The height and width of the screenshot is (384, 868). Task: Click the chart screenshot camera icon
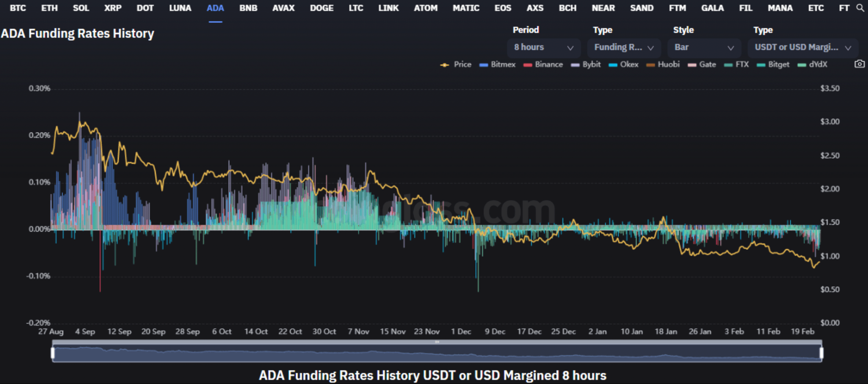click(x=859, y=64)
